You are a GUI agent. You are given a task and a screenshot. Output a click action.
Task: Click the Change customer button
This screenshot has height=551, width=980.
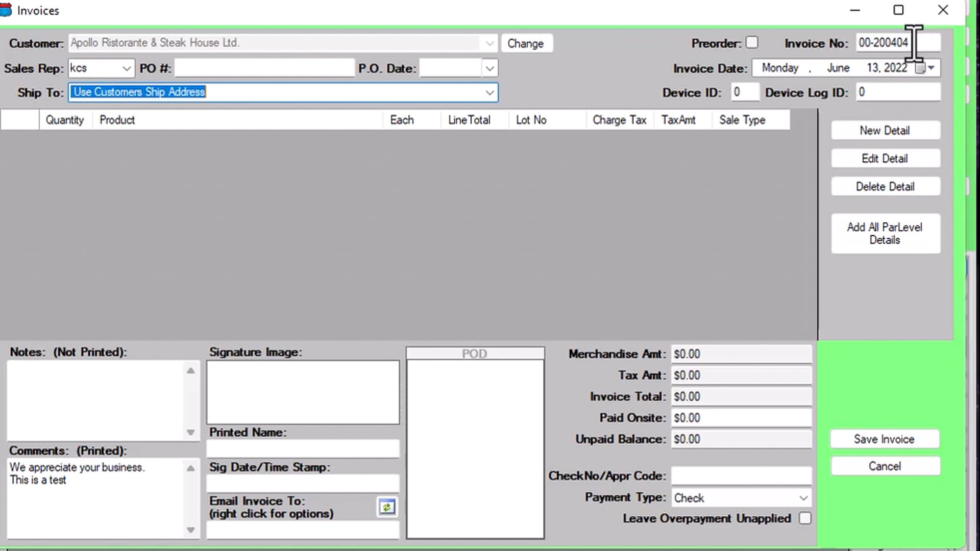pyautogui.click(x=526, y=43)
